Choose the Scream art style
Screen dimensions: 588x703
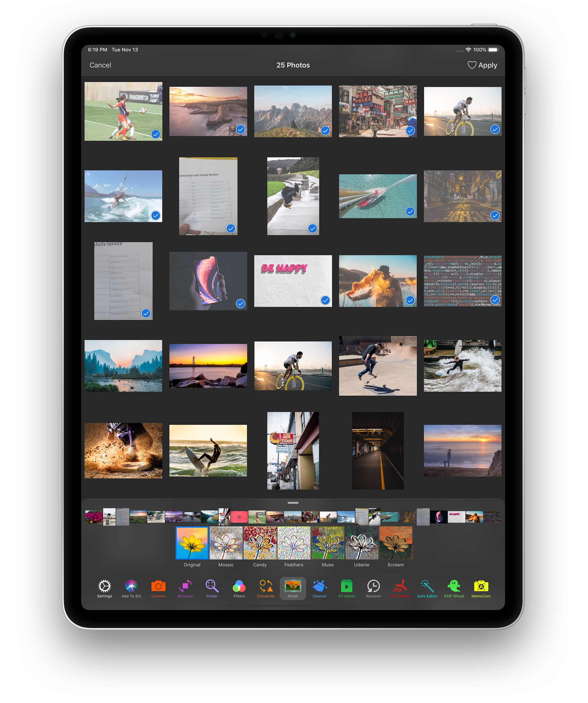(x=395, y=543)
